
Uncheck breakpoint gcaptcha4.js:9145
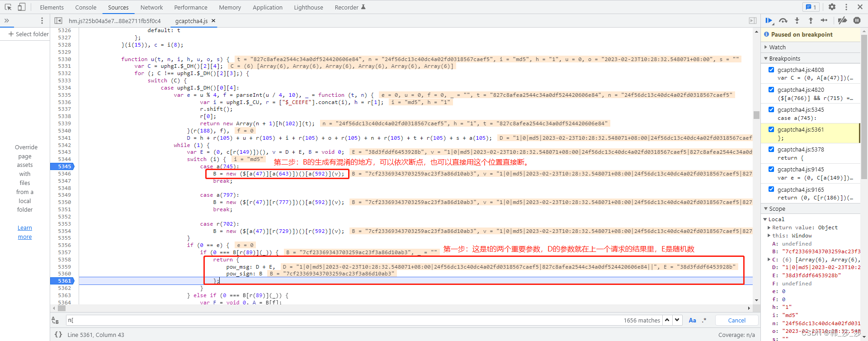tap(771, 169)
